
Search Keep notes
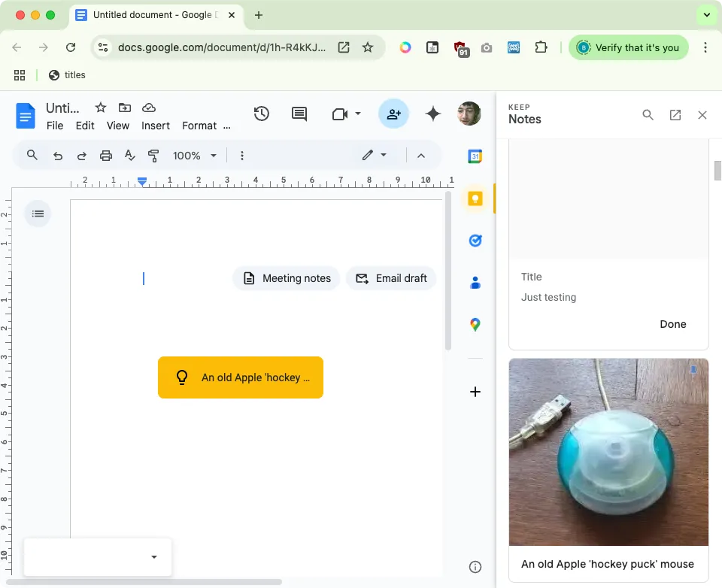click(648, 114)
